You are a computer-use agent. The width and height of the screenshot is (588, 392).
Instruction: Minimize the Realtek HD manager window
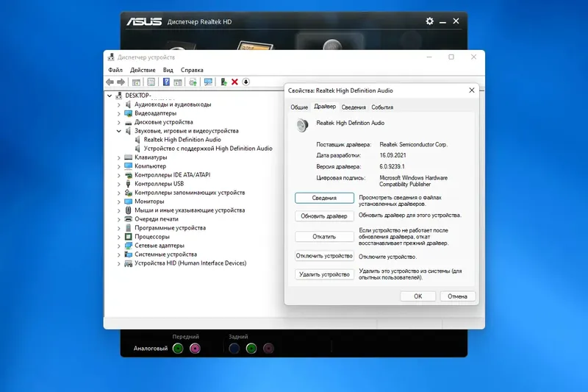coord(443,21)
